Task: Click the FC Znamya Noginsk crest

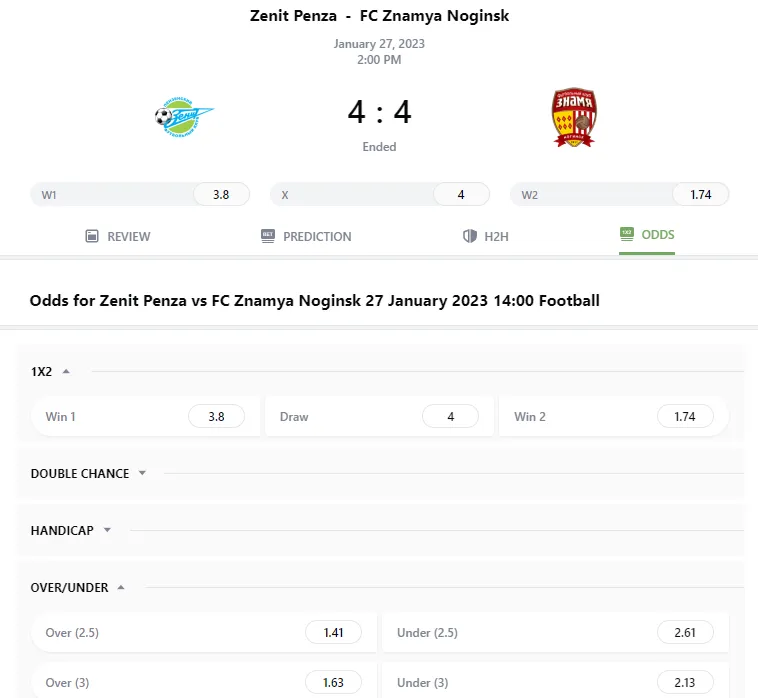Action: [574, 117]
